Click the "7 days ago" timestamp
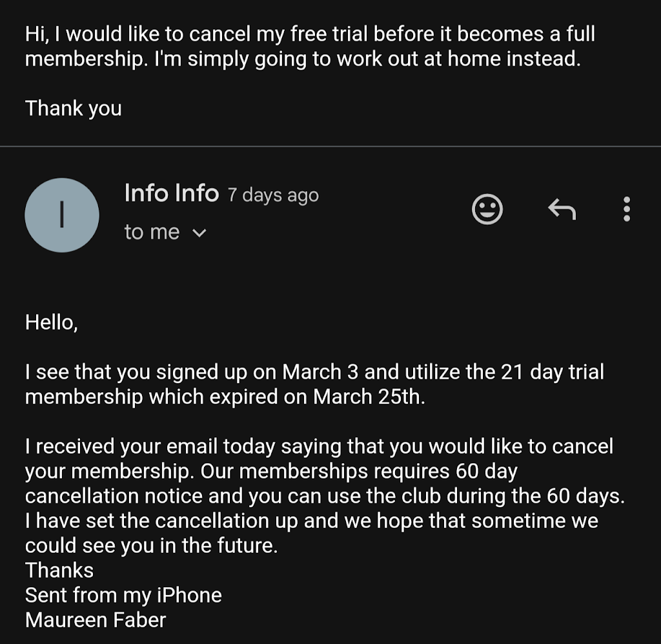 [x=273, y=195]
